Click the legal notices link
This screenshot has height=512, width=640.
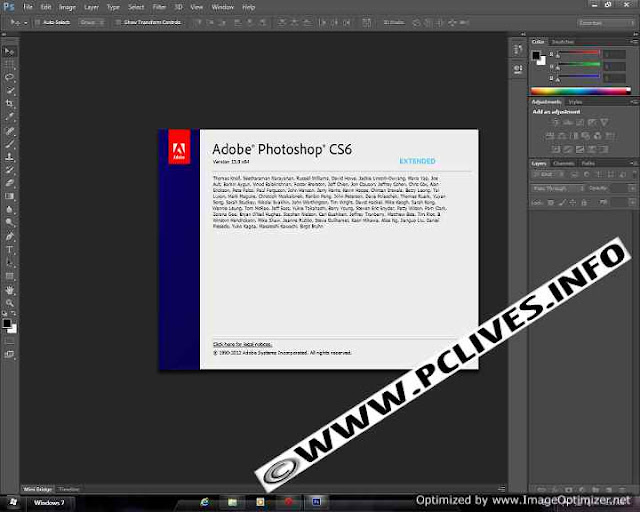point(242,344)
